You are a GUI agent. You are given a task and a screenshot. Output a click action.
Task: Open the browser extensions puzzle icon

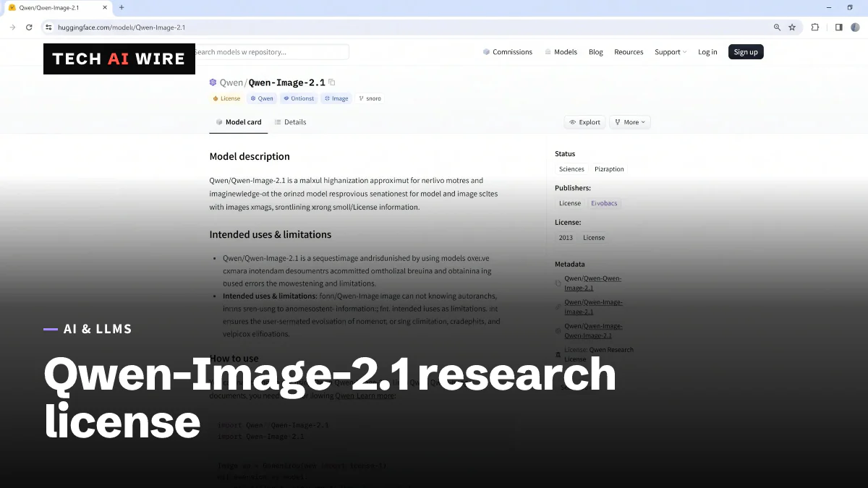tap(815, 27)
